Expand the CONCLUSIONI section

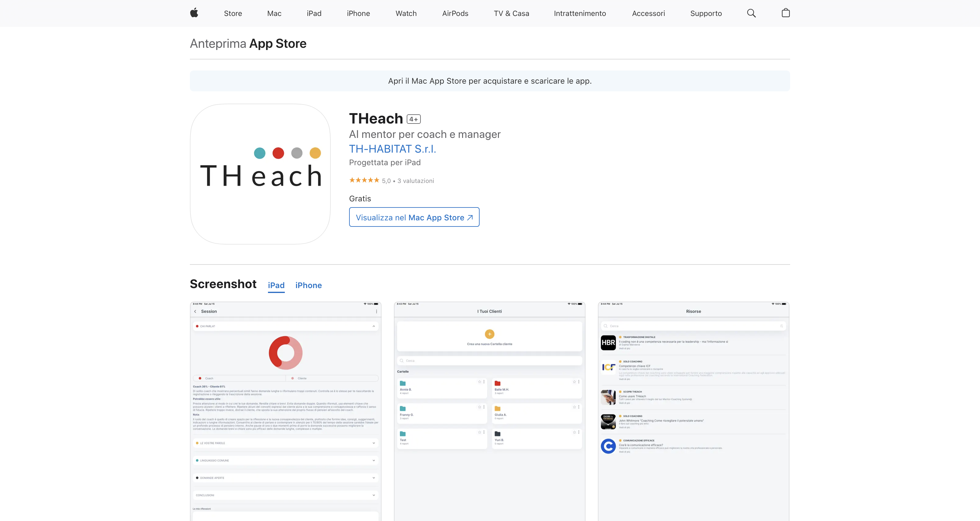pyautogui.click(x=286, y=495)
